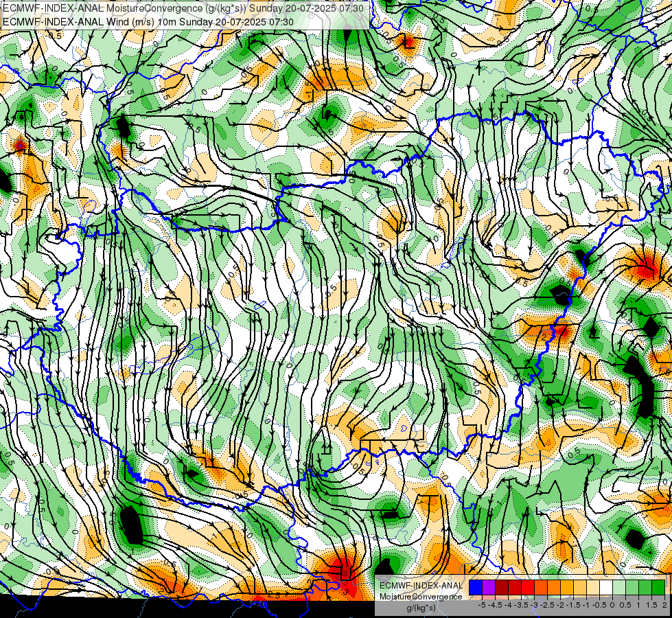Click the legend value -5
The image size is (672, 618).
[482, 605]
